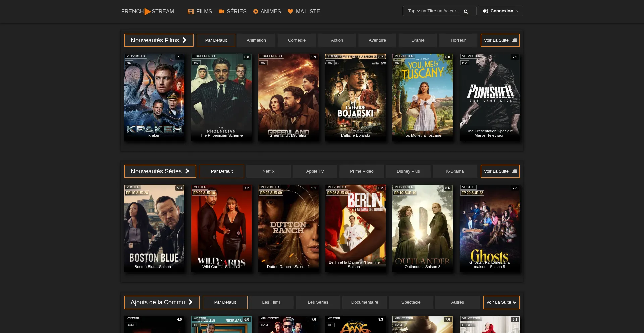Viewport: 644px width, 333px height.
Task: Show the Horreur films tab
Action: click(x=458, y=40)
